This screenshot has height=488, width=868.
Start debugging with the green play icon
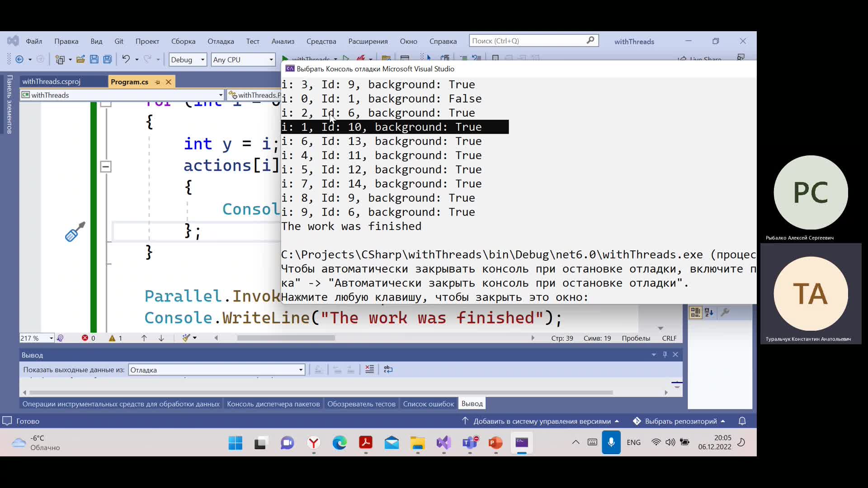285,59
